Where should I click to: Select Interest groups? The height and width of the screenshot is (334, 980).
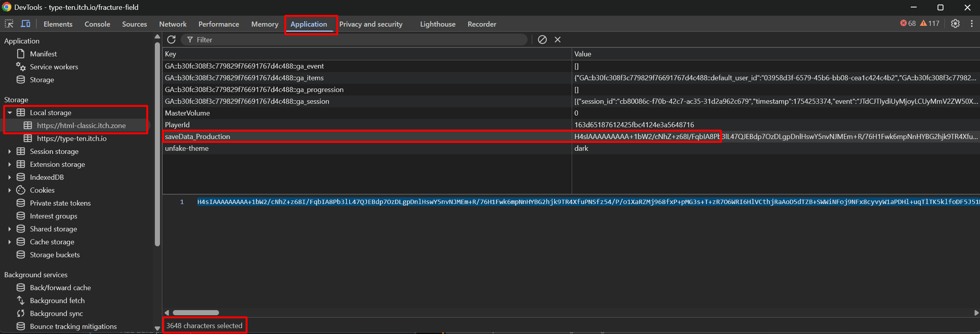pos(54,216)
